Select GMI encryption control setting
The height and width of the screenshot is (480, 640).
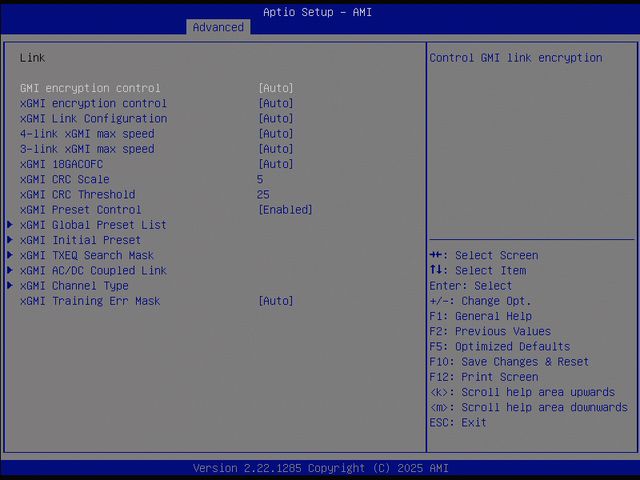click(90, 88)
